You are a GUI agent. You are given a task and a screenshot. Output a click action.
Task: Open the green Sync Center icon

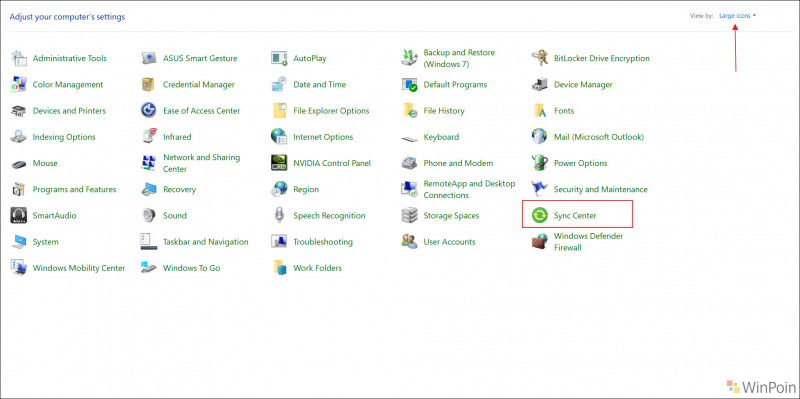pyautogui.click(x=539, y=215)
